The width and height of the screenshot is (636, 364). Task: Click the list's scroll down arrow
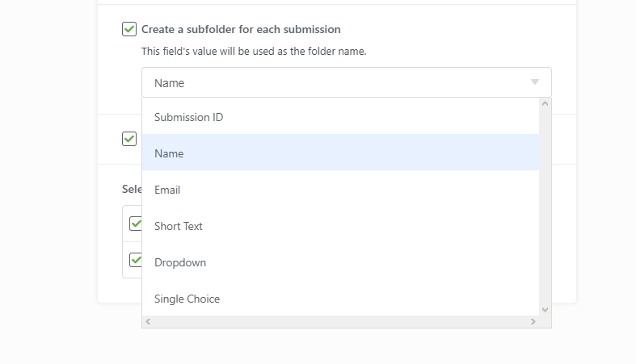pos(545,309)
